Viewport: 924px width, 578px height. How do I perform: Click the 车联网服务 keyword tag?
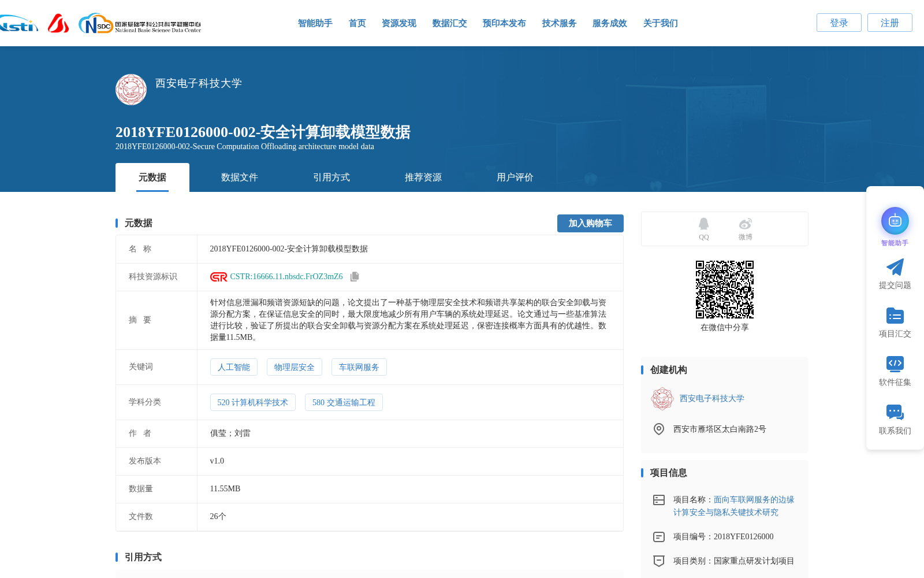[x=359, y=367]
